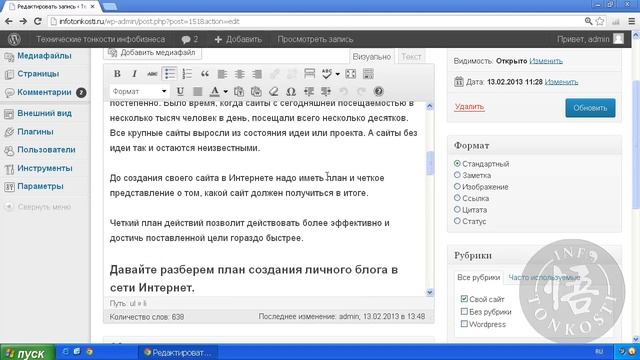Uncheck the Свой сайт category

click(x=464, y=299)
